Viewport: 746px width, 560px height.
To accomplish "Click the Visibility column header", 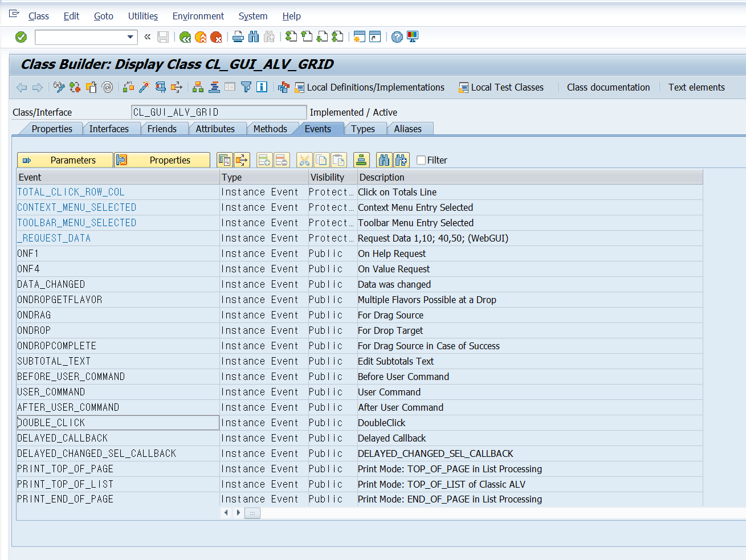I will [333, 177].
